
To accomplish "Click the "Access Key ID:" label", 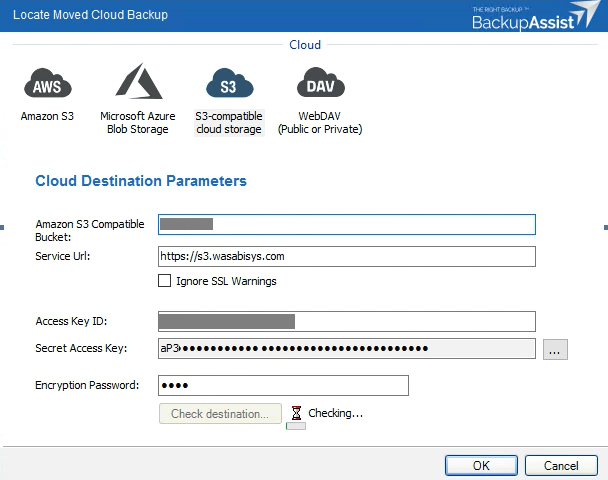I will 71,321.
